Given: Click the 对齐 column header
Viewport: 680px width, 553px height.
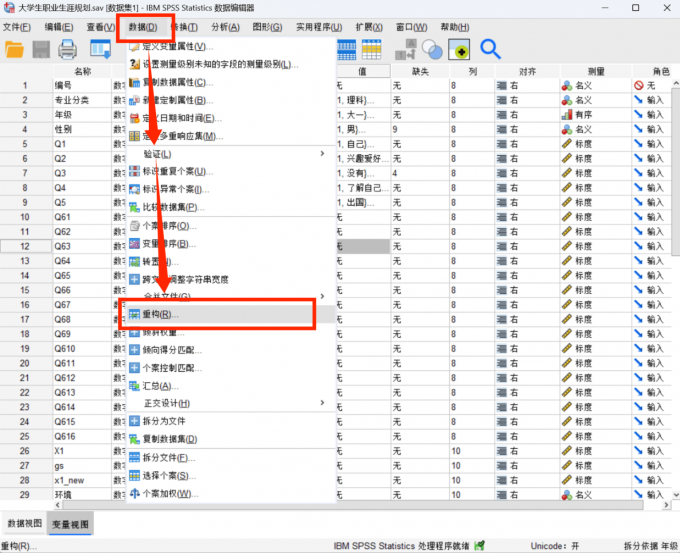Looking at the screenshot, I should pos(527,71).
